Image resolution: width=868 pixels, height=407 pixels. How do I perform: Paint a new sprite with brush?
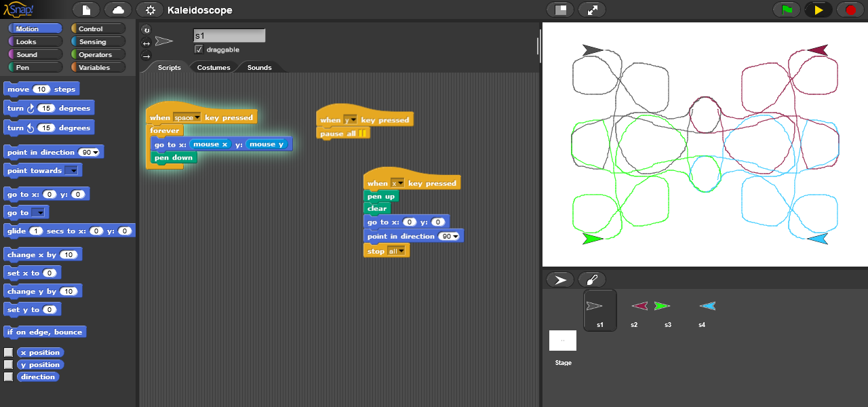(x=592, y=279)
